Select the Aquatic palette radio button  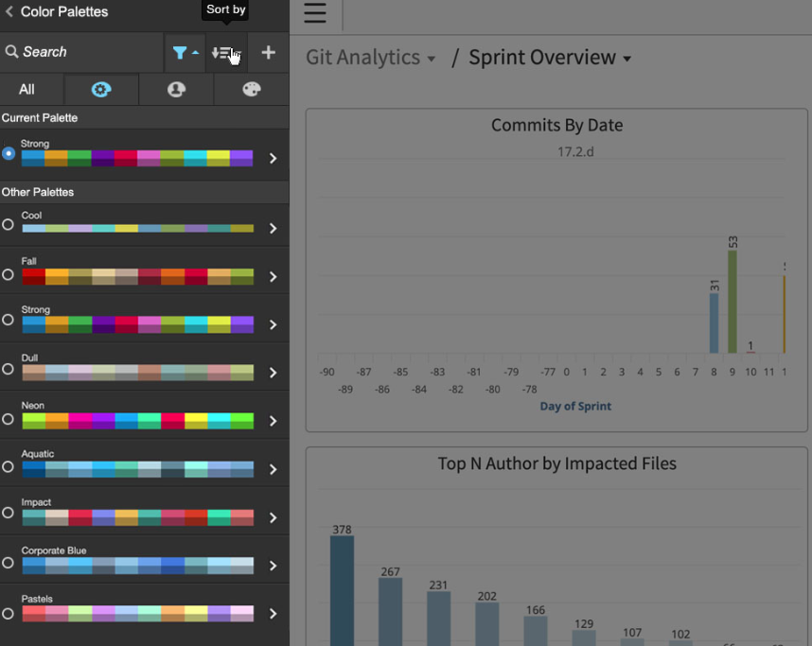pos(8,467)
